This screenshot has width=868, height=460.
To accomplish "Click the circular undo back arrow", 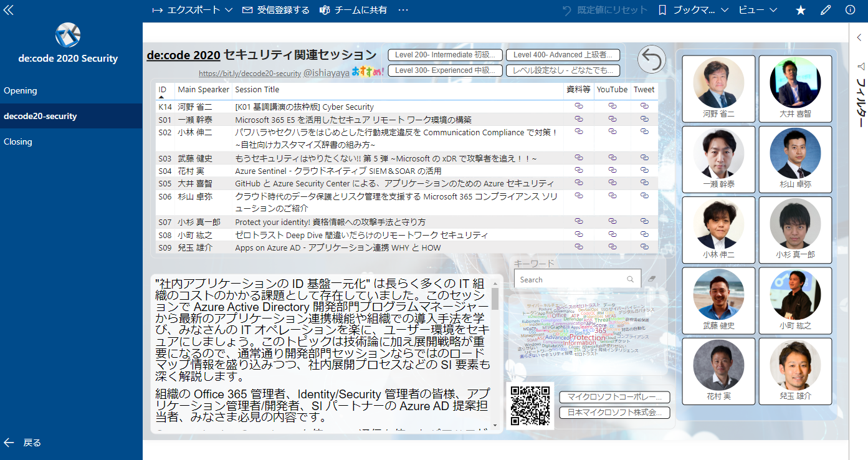I will click(x=652, y=60).
